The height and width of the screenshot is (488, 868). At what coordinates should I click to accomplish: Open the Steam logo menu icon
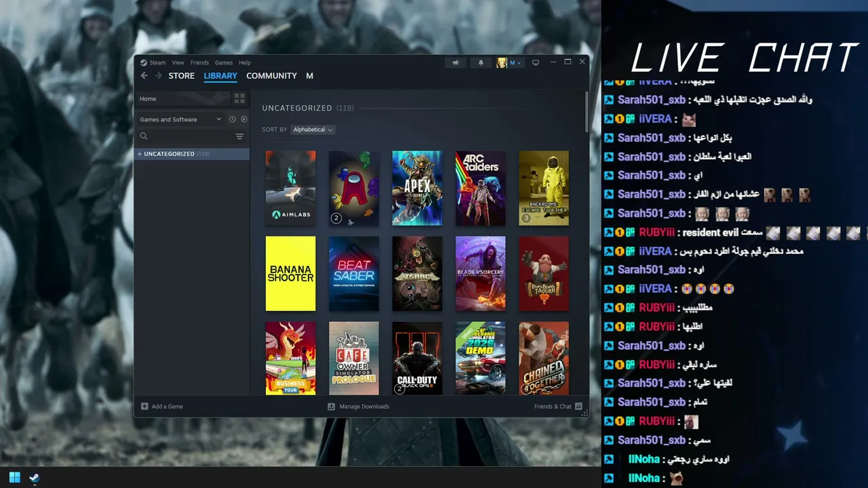(x=144, y=62)
